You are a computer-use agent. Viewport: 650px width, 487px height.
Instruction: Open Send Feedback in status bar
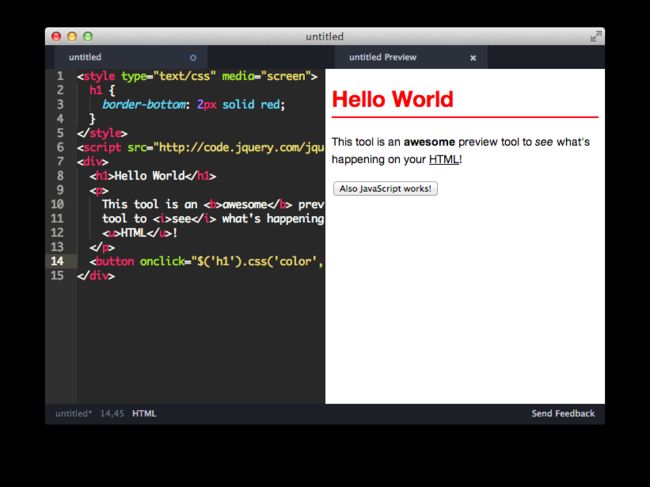click(563, 413)
